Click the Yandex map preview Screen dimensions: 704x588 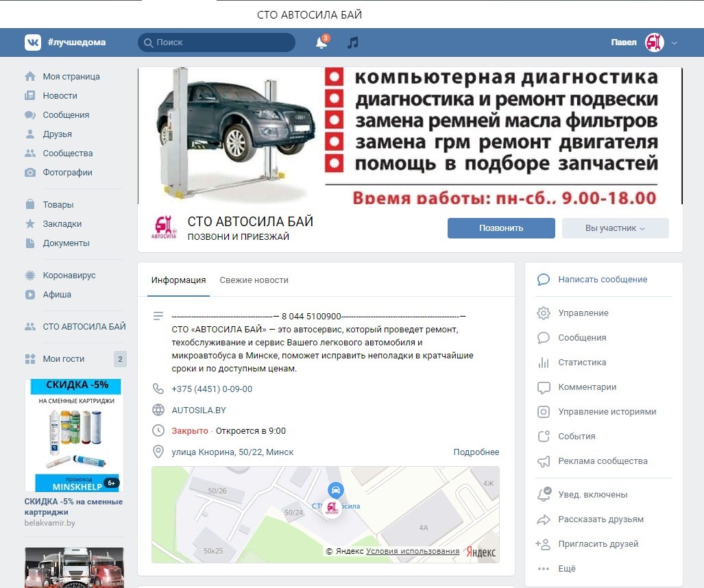[326, 515]
